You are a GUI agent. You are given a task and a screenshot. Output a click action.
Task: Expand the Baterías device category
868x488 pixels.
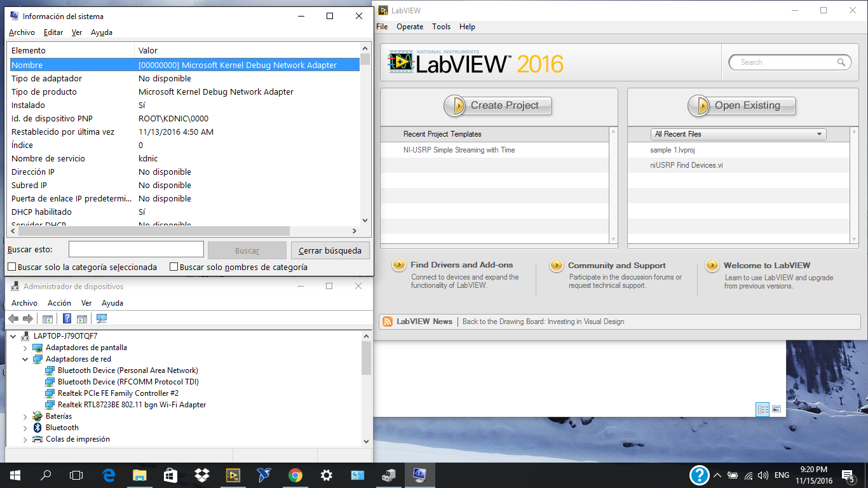25,416
